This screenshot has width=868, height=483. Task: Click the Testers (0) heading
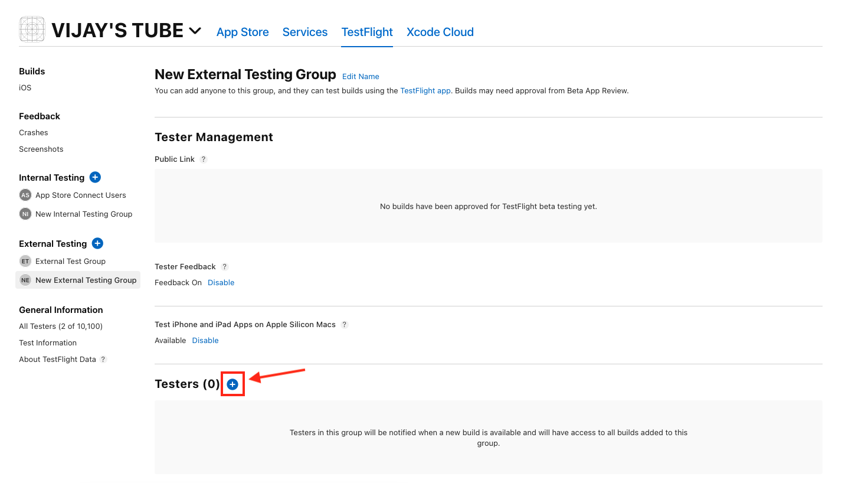coord(187,384)
